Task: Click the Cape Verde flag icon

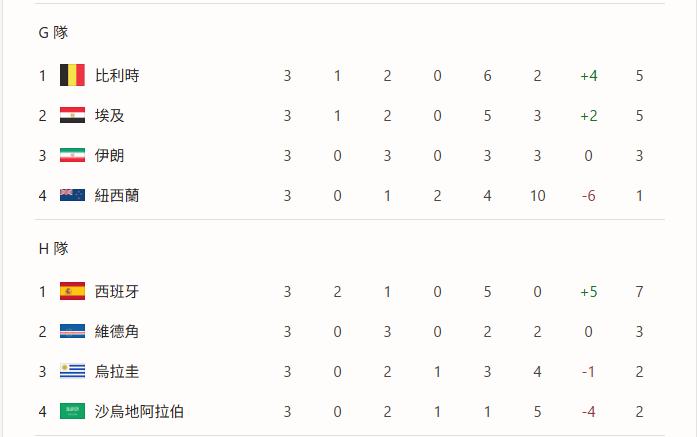Action: (x=72, y=331)
